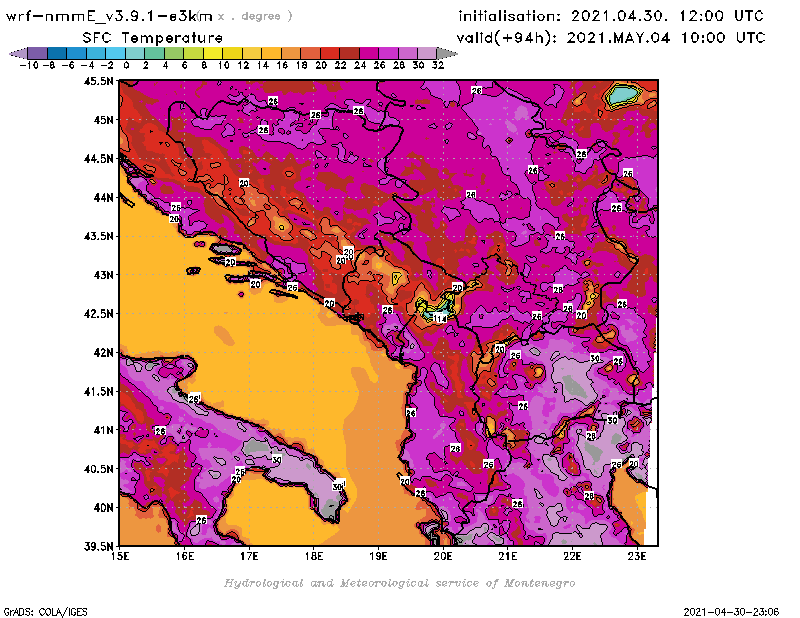Select the red-orange 18 to 20 legend swatch
Viewport: 800px width, 618px height.
(x=310, y=53)
